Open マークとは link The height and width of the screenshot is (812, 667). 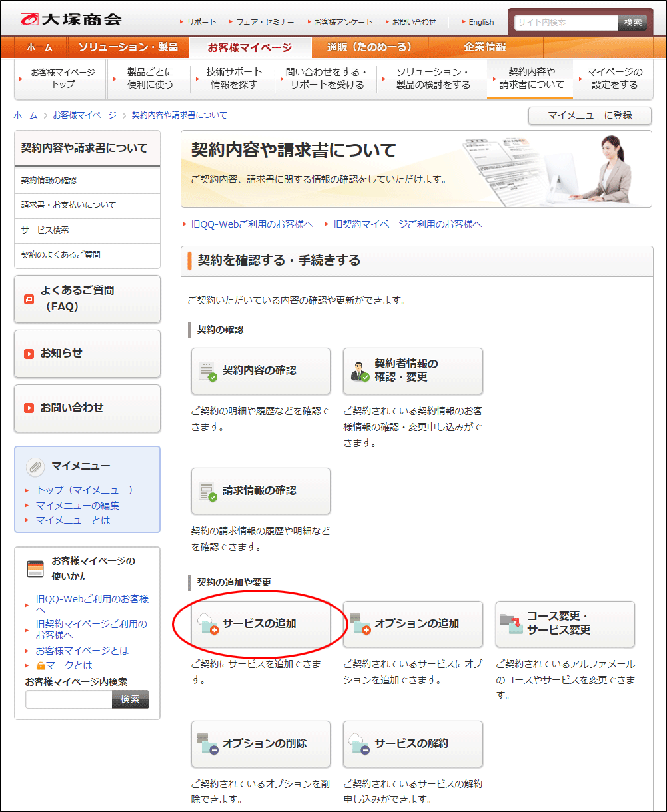coord(69,665)
